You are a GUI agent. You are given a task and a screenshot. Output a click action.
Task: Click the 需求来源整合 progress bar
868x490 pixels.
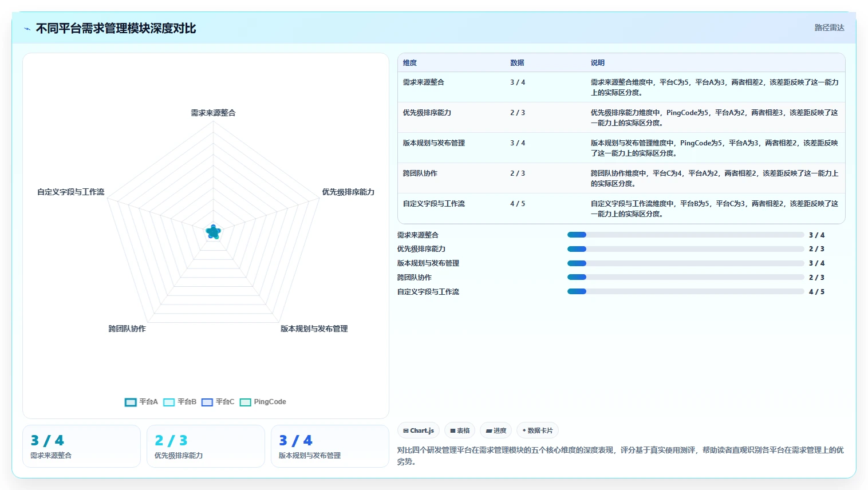coord(685,235)
